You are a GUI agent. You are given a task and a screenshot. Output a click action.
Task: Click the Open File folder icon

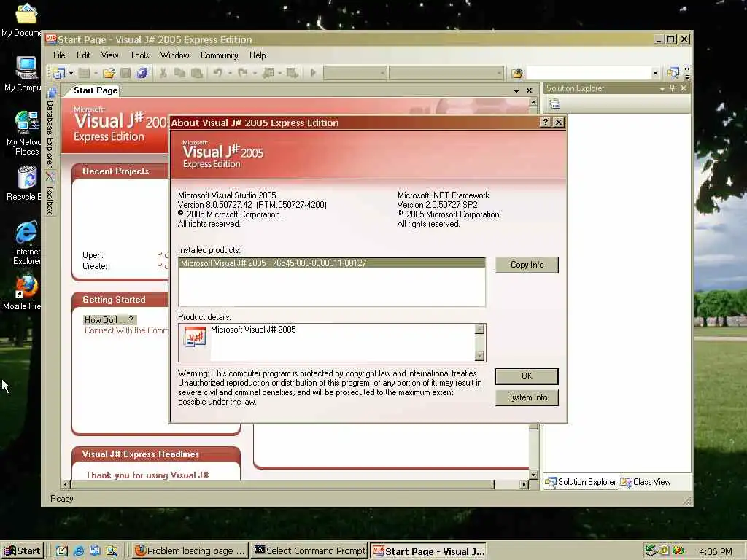click(109, 73)
